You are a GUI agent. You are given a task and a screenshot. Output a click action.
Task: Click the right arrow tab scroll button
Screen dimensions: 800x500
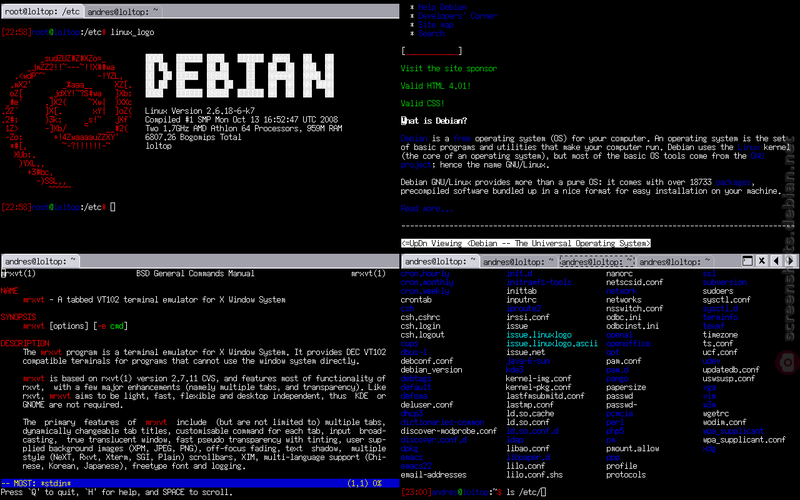point(790,261)
